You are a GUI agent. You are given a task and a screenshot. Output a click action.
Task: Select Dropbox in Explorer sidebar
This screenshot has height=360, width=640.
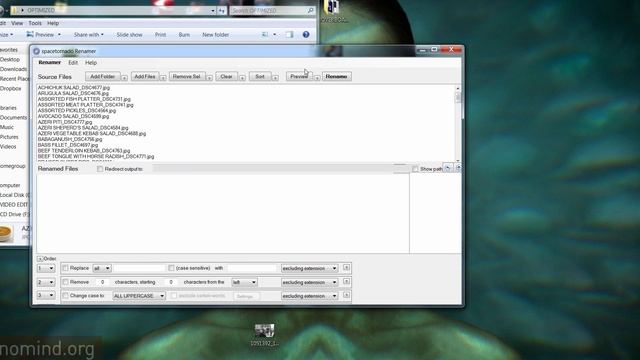[x=11, y=89]
